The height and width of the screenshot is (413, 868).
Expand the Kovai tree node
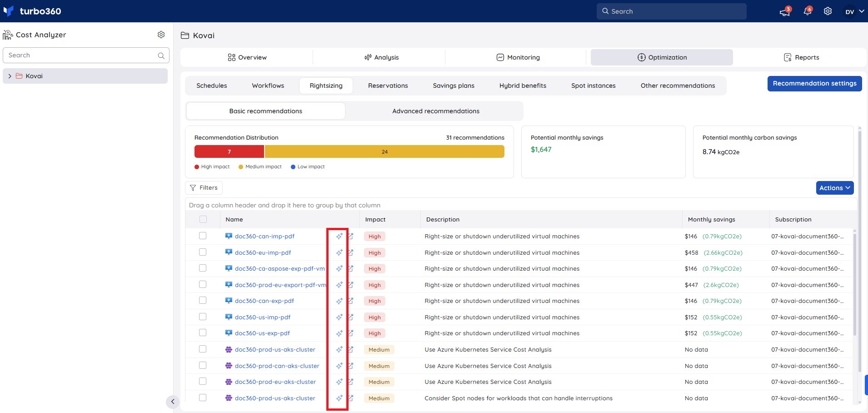pos(10,76)
